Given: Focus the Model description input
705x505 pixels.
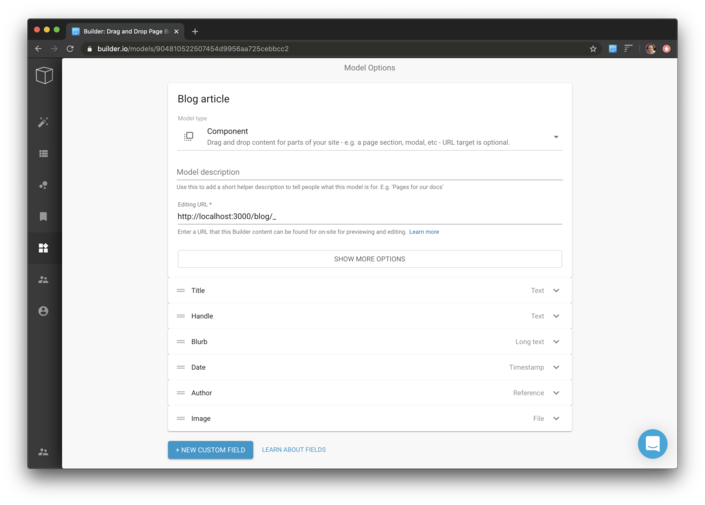Looking at the screenshot, I should tap(370, 172).
